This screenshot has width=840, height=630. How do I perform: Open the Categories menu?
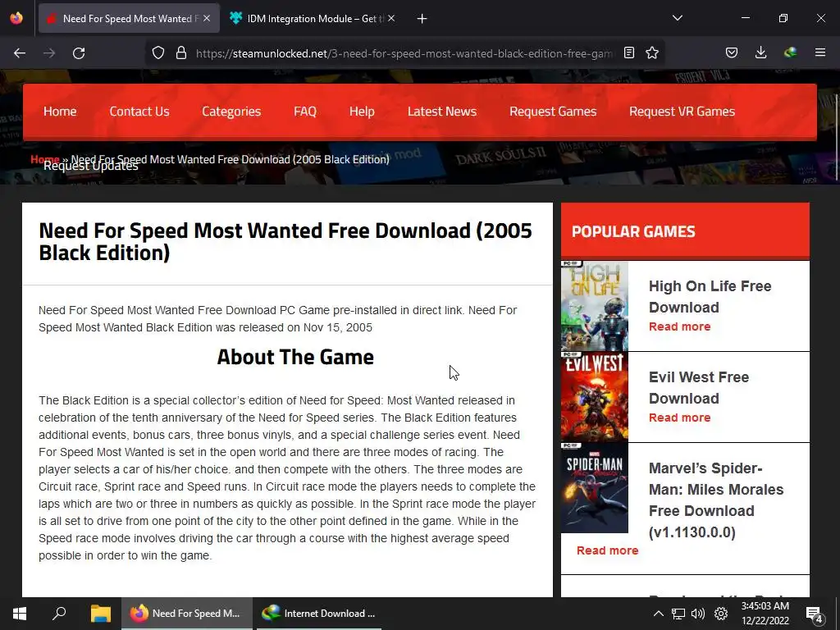coord(231,112)
